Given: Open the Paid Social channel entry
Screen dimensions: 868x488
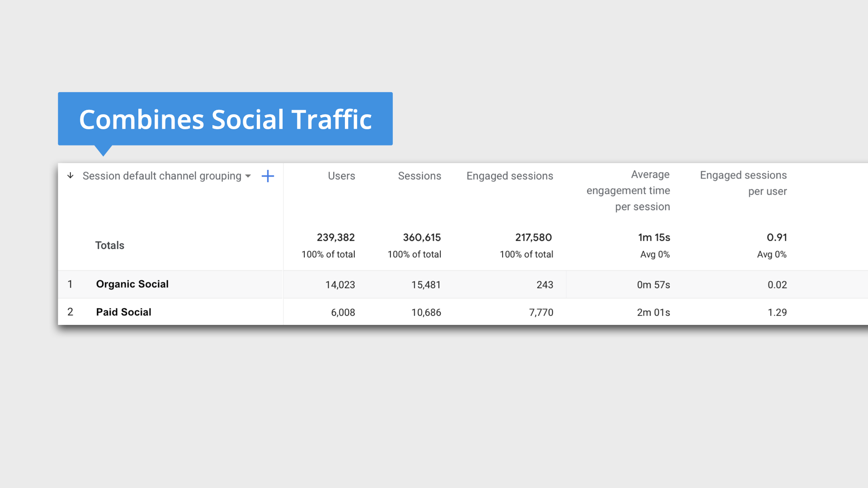Looking at the screenshot, I should tap(123, 312).
